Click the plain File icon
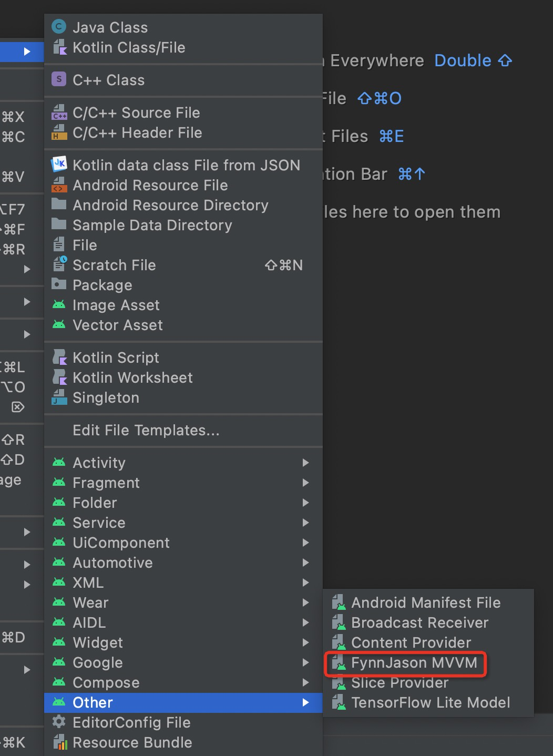The width and height of the screenshot is (553, 756). click(59, 245)
